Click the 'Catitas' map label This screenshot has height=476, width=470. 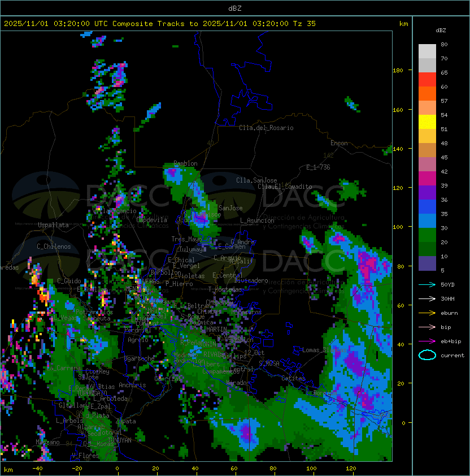[293, 378]
